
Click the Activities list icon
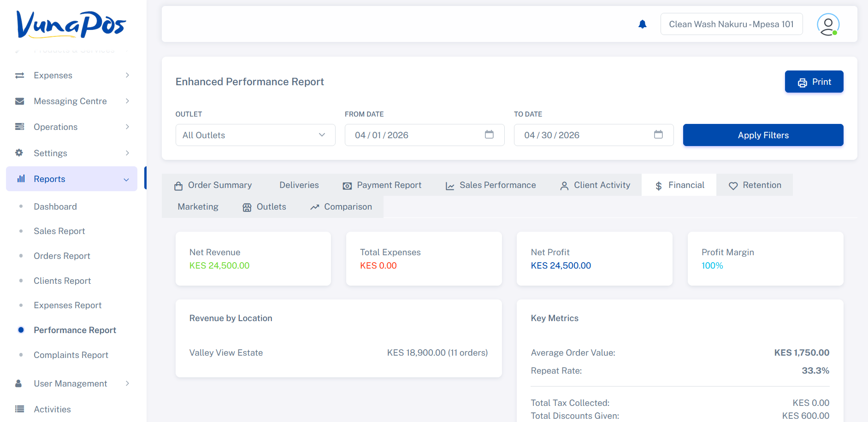point(19,409)
